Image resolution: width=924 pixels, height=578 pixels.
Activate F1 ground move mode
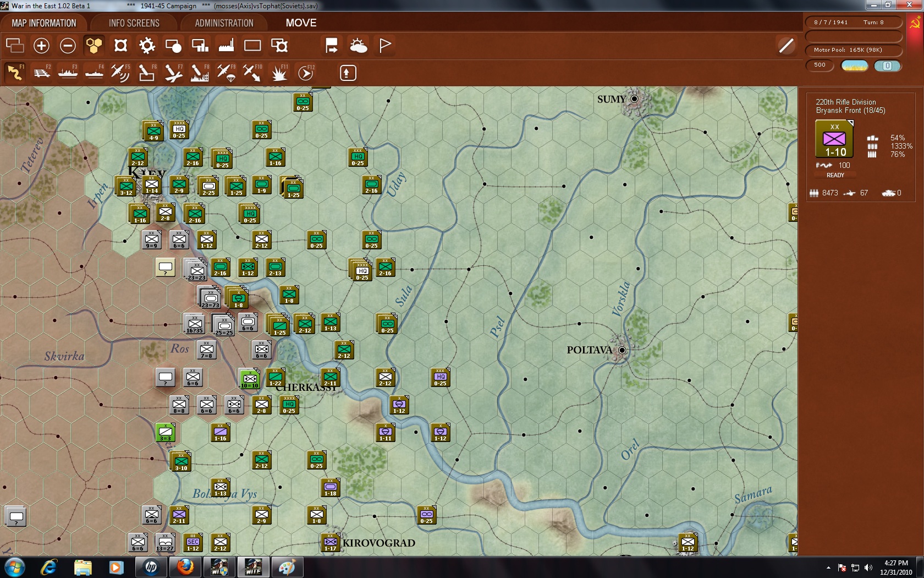point(15,73)
